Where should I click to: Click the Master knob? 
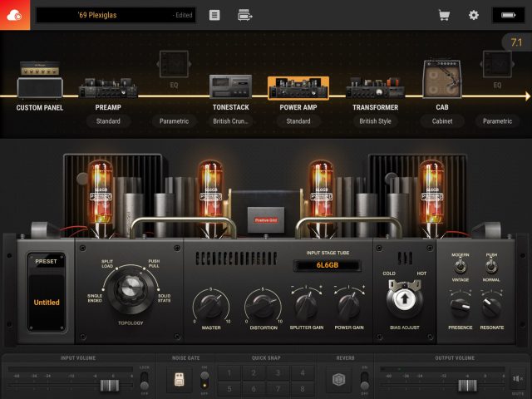pos(210,306)
